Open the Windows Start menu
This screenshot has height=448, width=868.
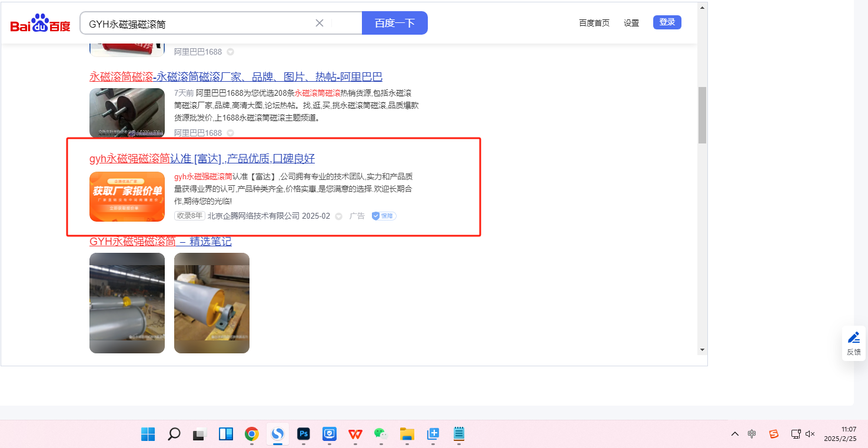pos(148,434)
